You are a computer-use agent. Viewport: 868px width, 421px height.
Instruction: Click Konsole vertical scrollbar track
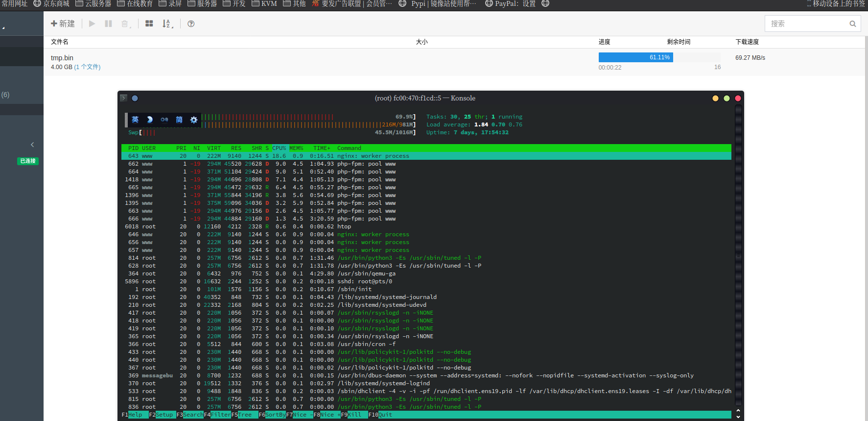pos(738,255)
